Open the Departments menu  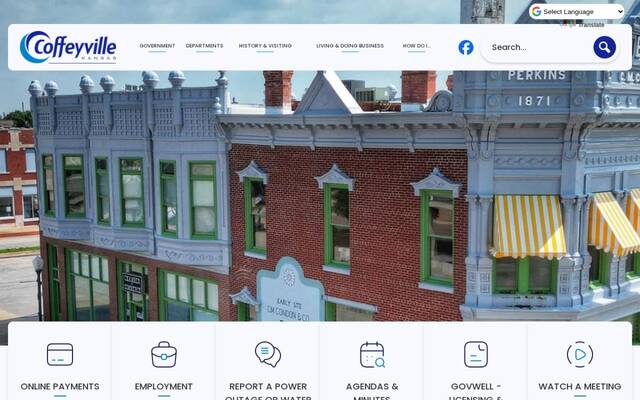[x=204, y=46]
